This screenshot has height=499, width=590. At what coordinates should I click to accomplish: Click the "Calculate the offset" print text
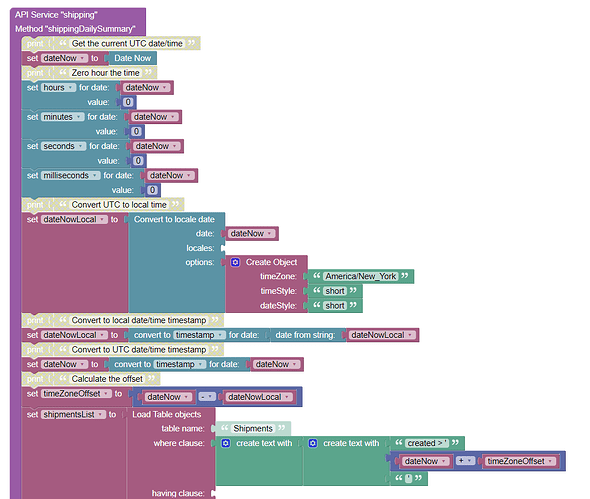[107, 379]
